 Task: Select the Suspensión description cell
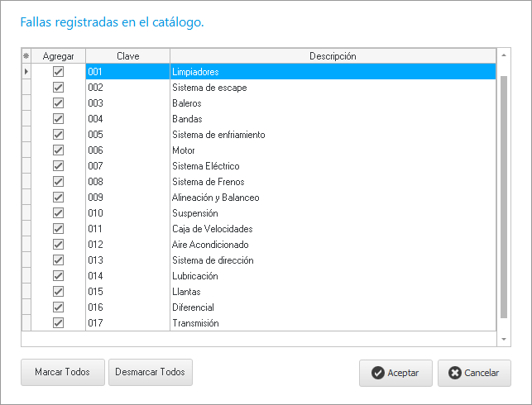click(332, 213)
